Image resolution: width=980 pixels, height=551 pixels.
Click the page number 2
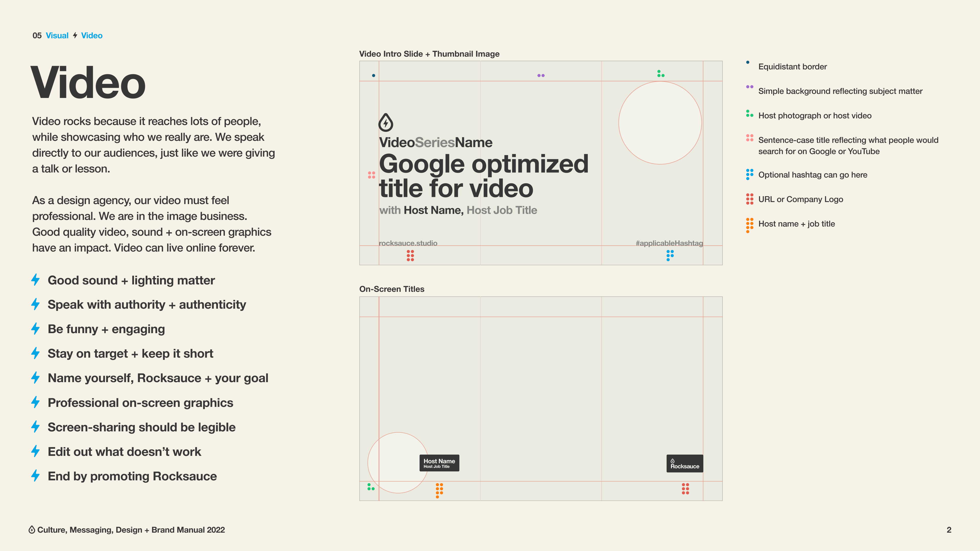(x=949, y=530)
